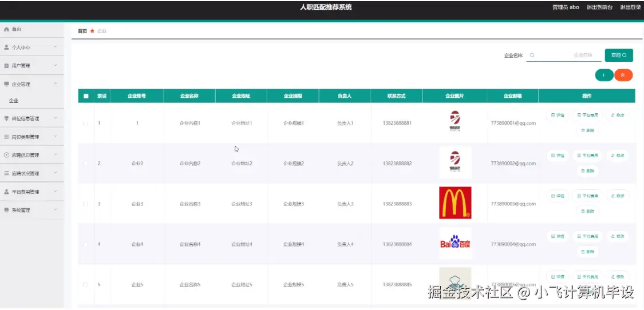
Task: Click 首页 in the breadcrumb
Action: pos(82,31)
